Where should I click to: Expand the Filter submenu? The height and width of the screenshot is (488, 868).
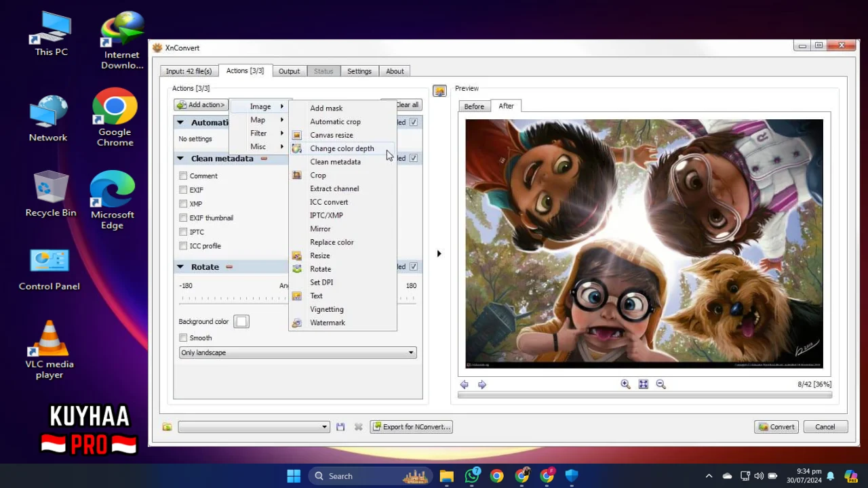(259, 134)
